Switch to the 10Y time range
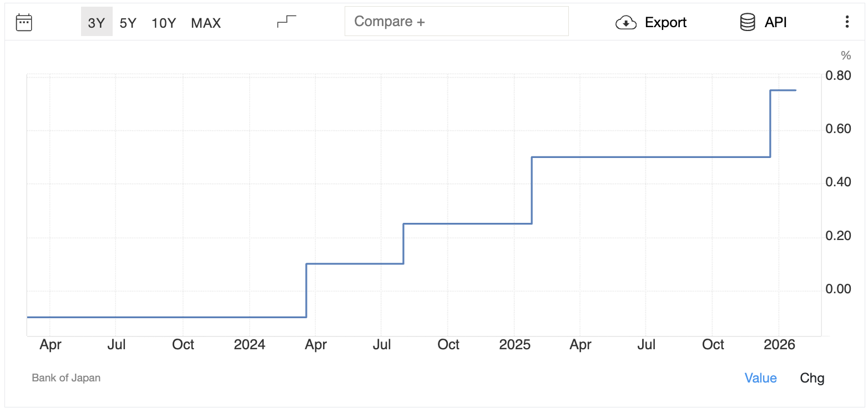The width and height of the screenshot is (868, 408). 164,23
